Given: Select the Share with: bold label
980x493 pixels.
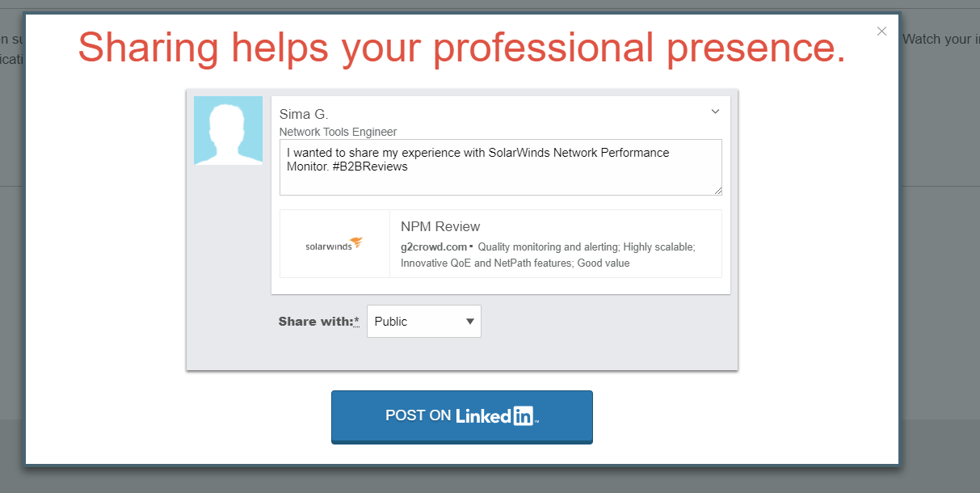Looking at the screenshot, I should (x=315, y=321).
